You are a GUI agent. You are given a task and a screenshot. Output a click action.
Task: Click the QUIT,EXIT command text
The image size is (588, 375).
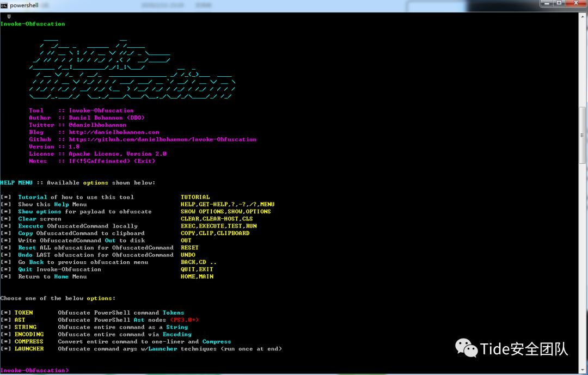point(197,269)
